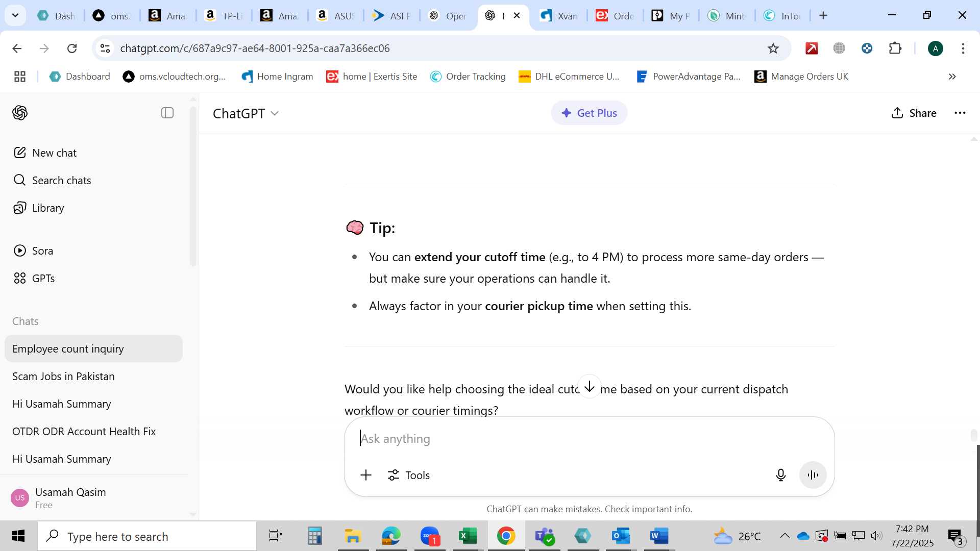Open the bookmarks bar apps grid icon
980x551 pixels.
tap(20, 77)
